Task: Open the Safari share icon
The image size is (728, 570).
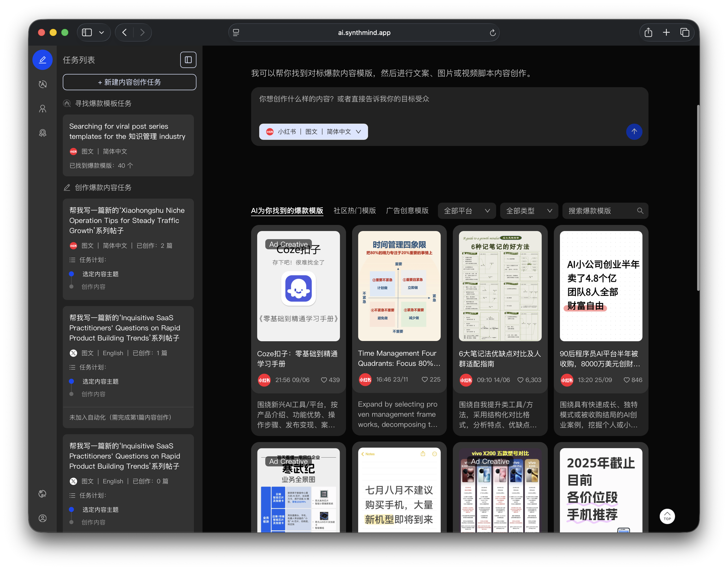Action: pyautogui.click(x=648, y=32)
